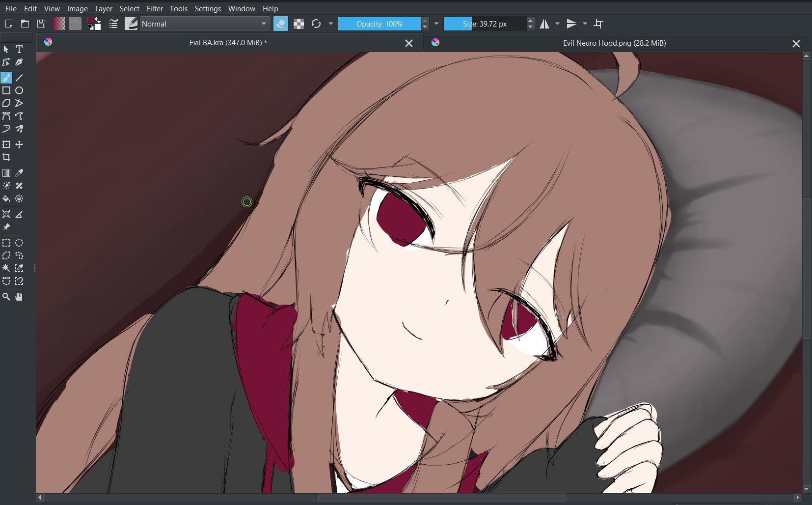
Task: Select the Freehand Selection tool
Action: pos(19,255)
